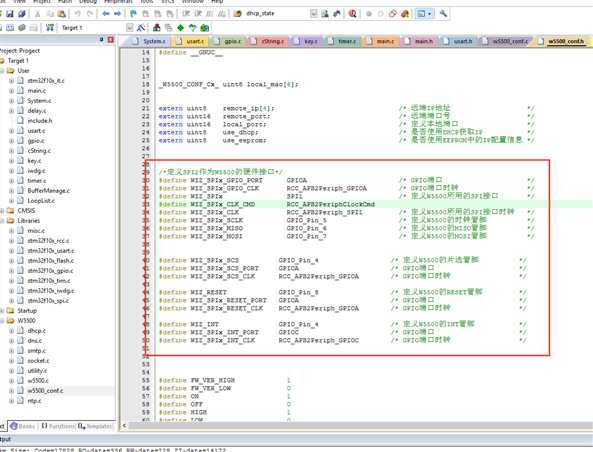This screenshot has width=593, height=452.
Task: Switch to the usart.c tab
Action: coord(191,41)
